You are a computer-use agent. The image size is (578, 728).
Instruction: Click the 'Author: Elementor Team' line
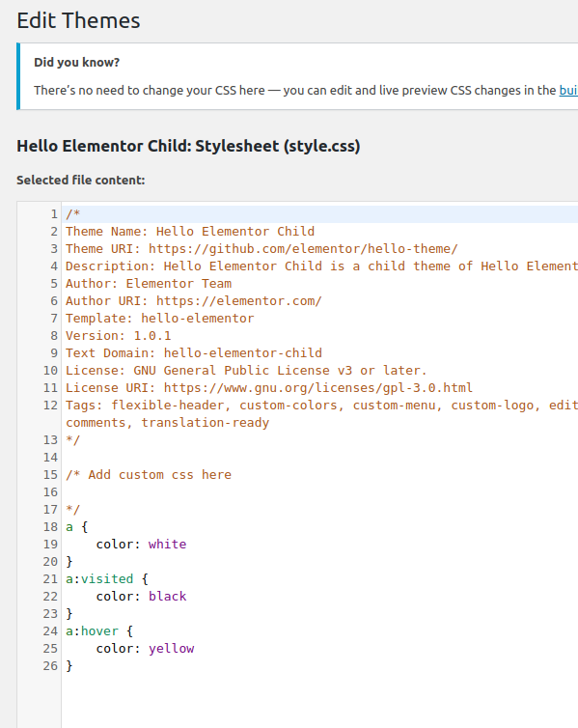pyautogui.click(x=149, y=284)
